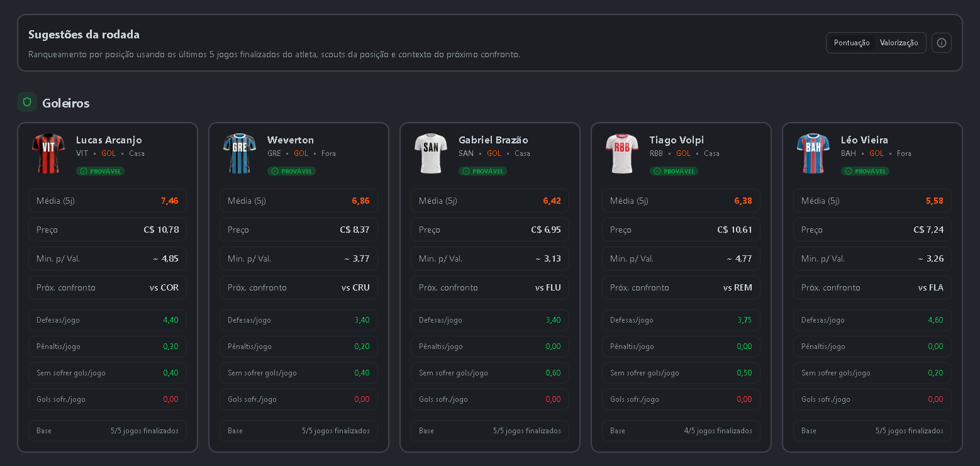Click Lucas Arcanjo's Média (5j) row
The height and width of the screenshot is (466, 980).
point(108,201)
